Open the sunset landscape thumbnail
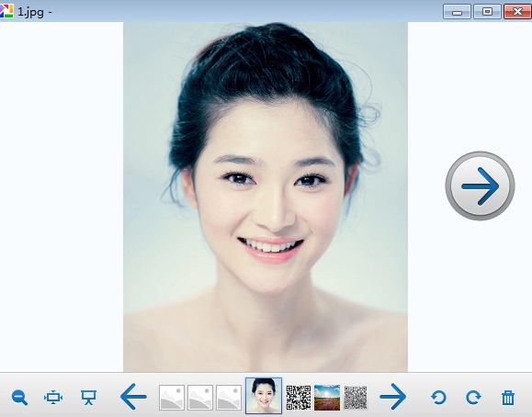This screenshot has width=532, height=417. point(327,398)
